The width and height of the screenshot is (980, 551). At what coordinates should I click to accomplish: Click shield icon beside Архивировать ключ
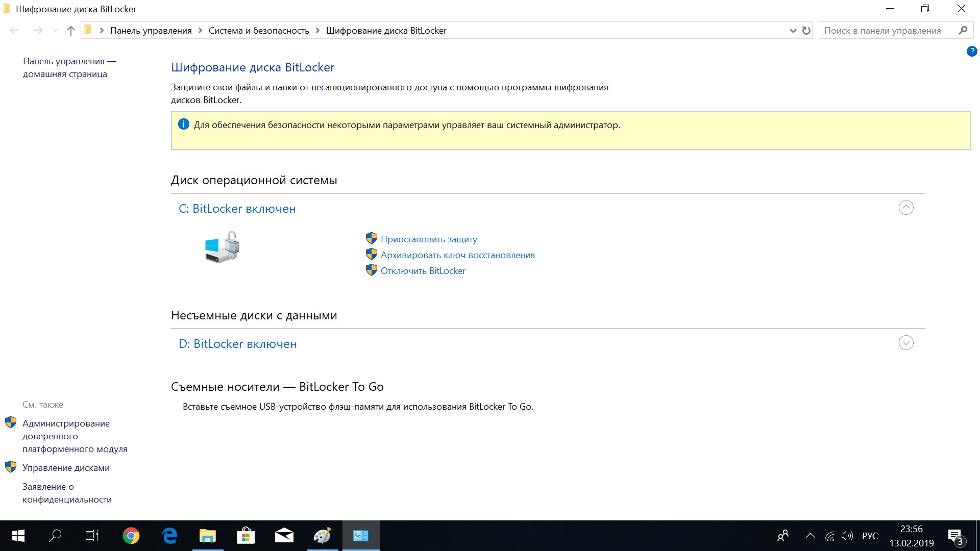point(372,254)
